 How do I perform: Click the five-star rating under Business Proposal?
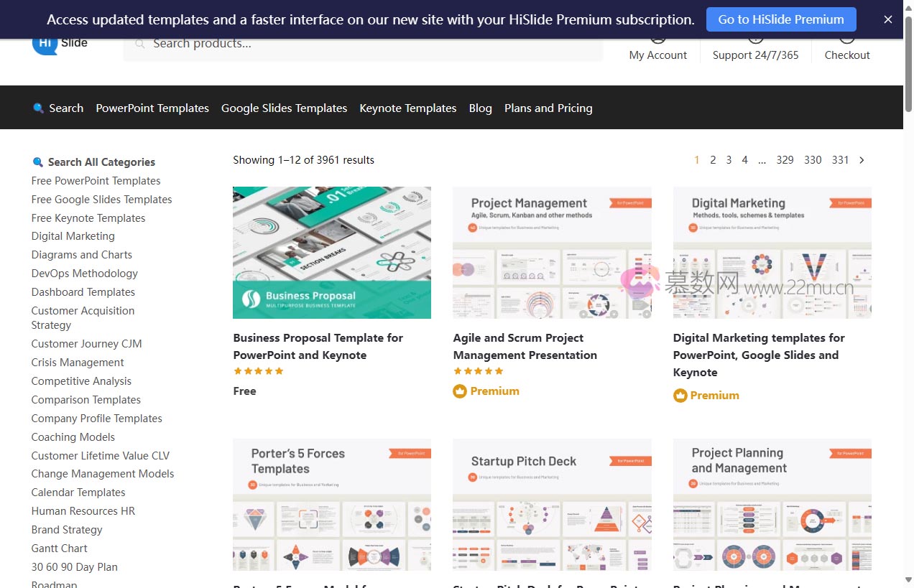click(x=259, y=371)
